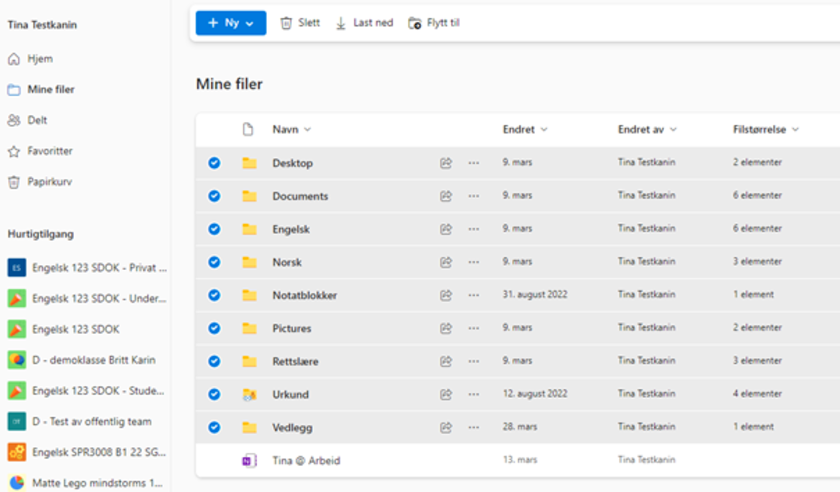This screenshot has height=492, width=840.
Task: Open the Endret av column dropdown
Action: 647,130
